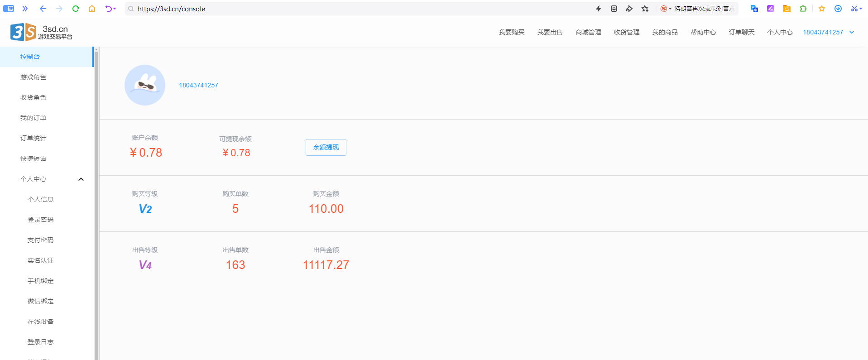Image resolution: width=868 pixels, height=360 pixels.
Task: Click the sidebar vertical scrollbar
Action: click(96, 204)
